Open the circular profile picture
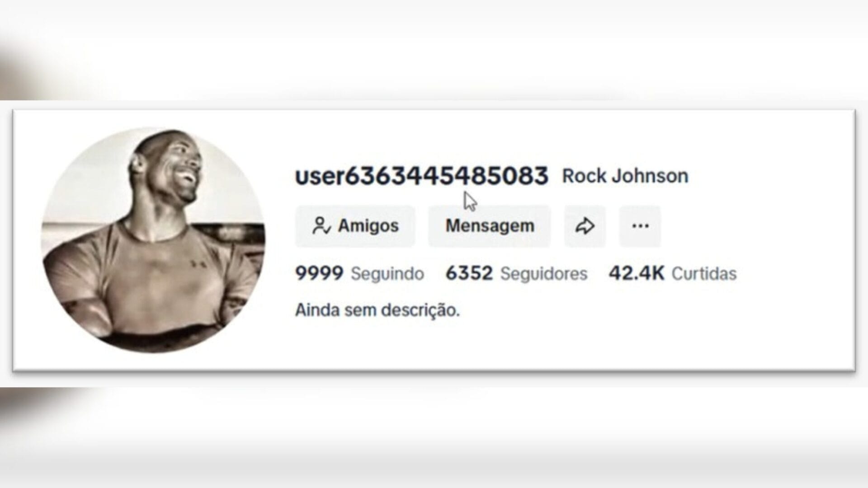868x488 pixels. 153,240
